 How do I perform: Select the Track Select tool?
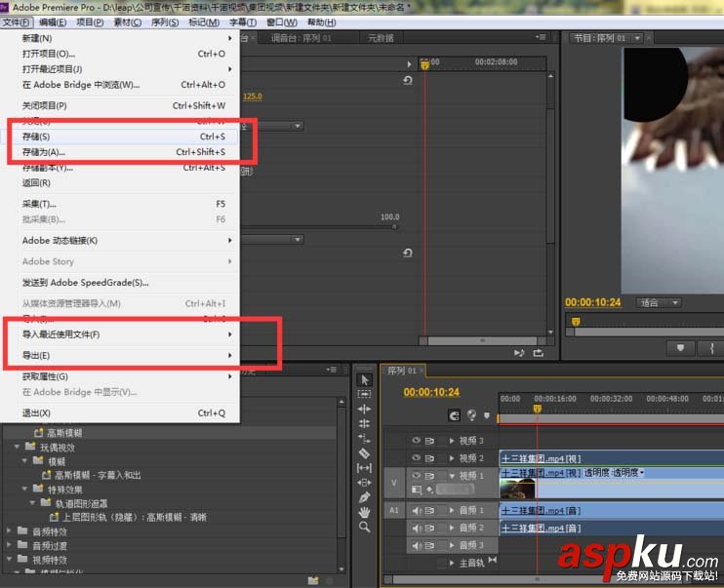coord(364,394)
